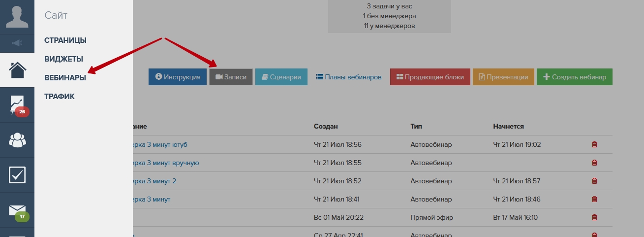Select Виджеты in the site menu
The width and height of the screenshot is (644, 237).
click(x=63, y=59)
